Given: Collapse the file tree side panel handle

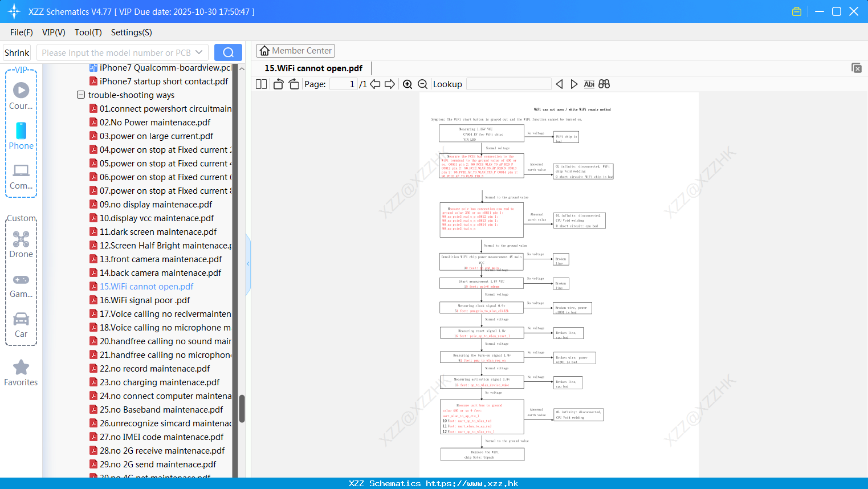Looking at the screenshot, I should point(248,264).
